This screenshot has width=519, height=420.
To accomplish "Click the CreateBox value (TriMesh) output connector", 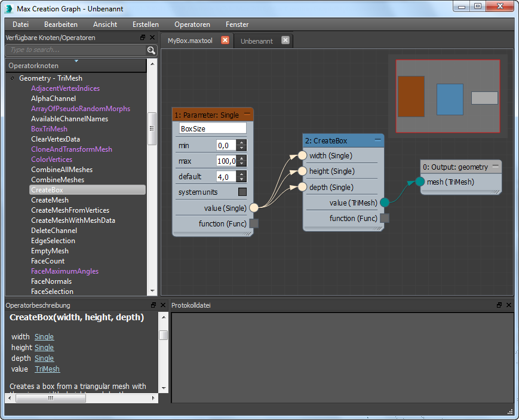I will (384, 203).
